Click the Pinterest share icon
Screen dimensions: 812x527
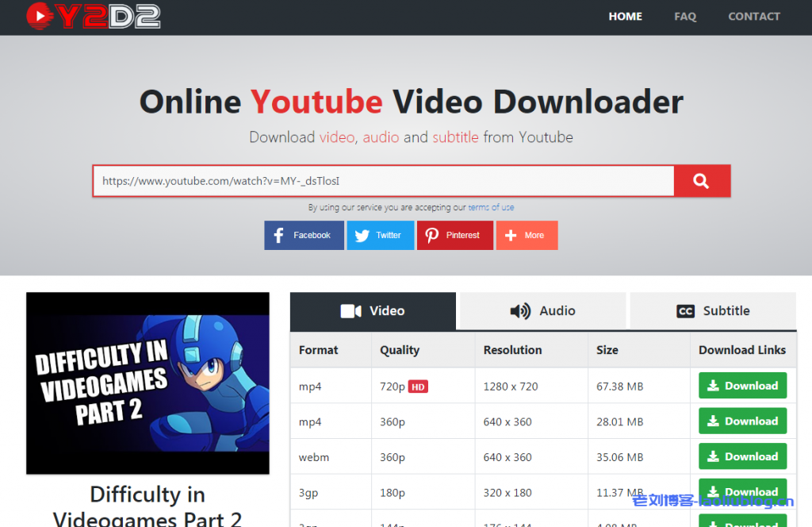pos(432,235)
